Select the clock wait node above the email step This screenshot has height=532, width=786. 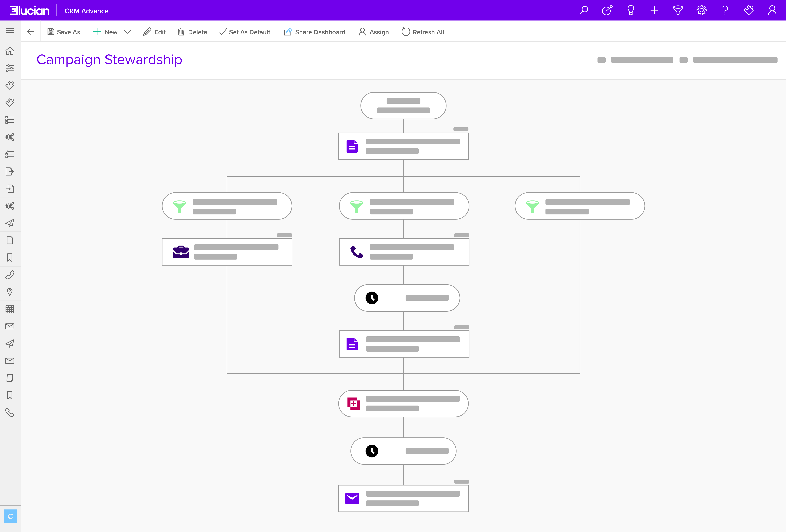click(403, 451)
